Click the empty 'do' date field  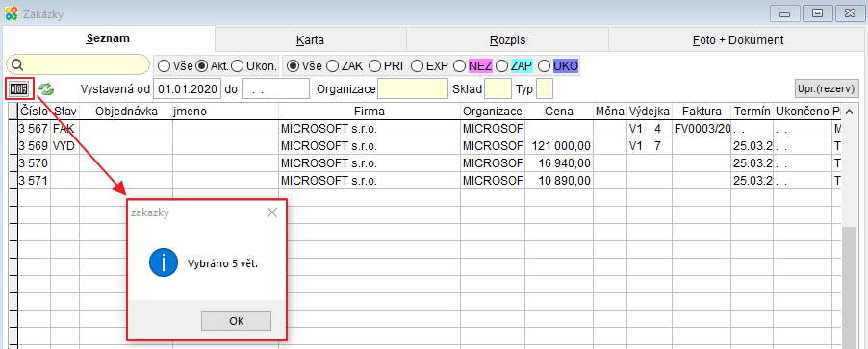(275, 88)
